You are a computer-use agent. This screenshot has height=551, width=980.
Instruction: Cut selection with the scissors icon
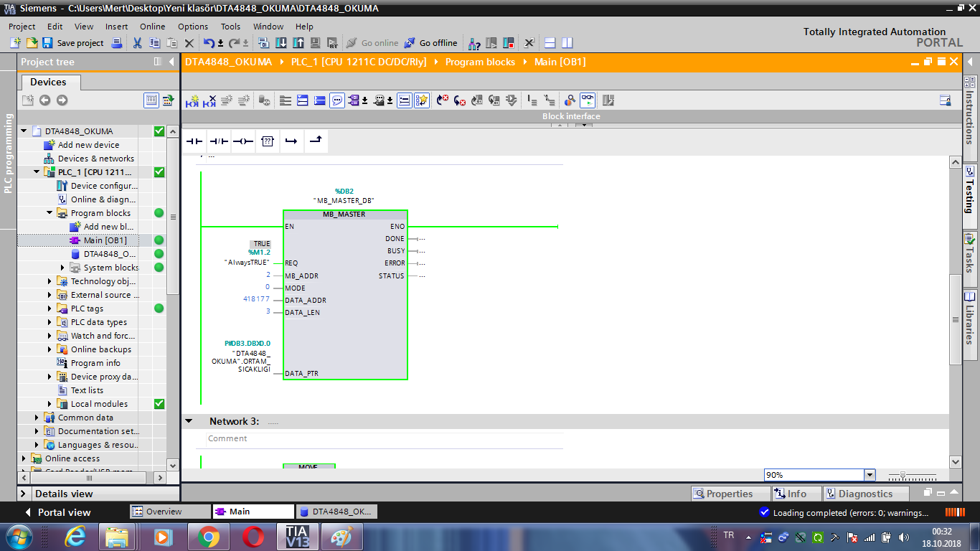coord(137,43)
